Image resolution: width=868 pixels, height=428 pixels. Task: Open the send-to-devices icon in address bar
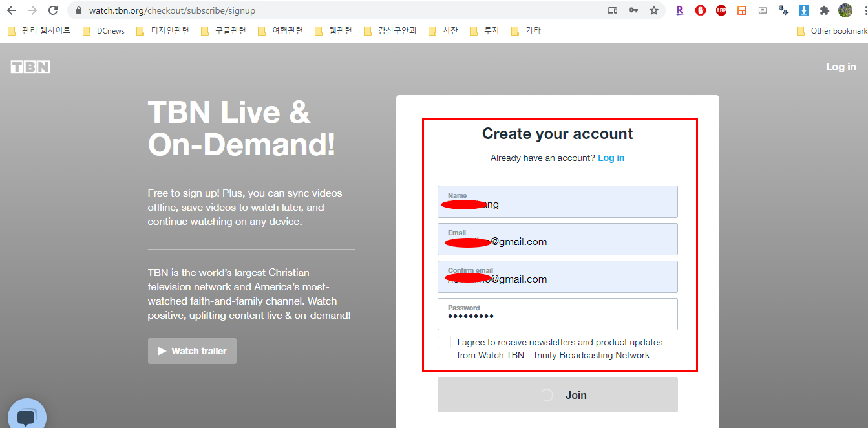tap(613, 10)
